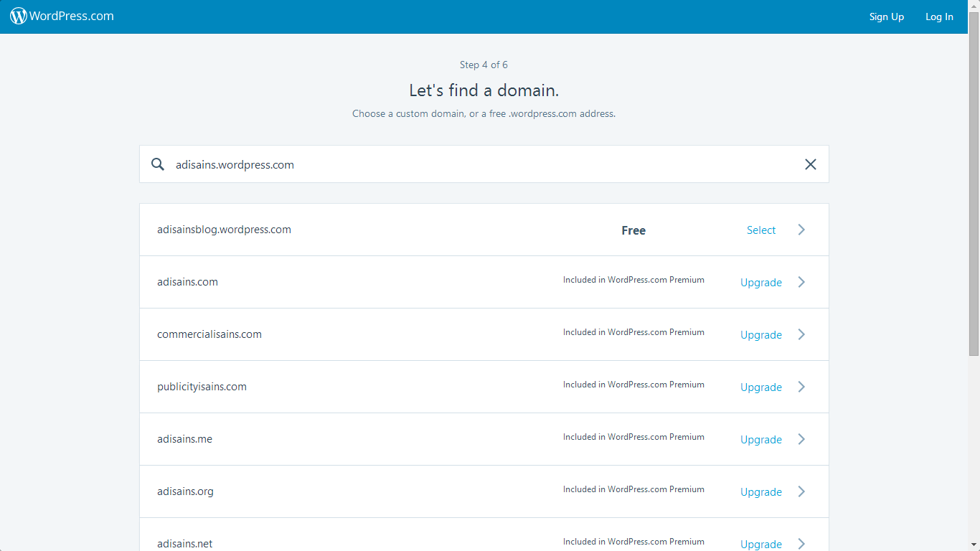Image resolution: width=980 pixels, height=551 pixels.
Task: Click the "Let's find a domain." heading
Action: click(x=484, y=90)
